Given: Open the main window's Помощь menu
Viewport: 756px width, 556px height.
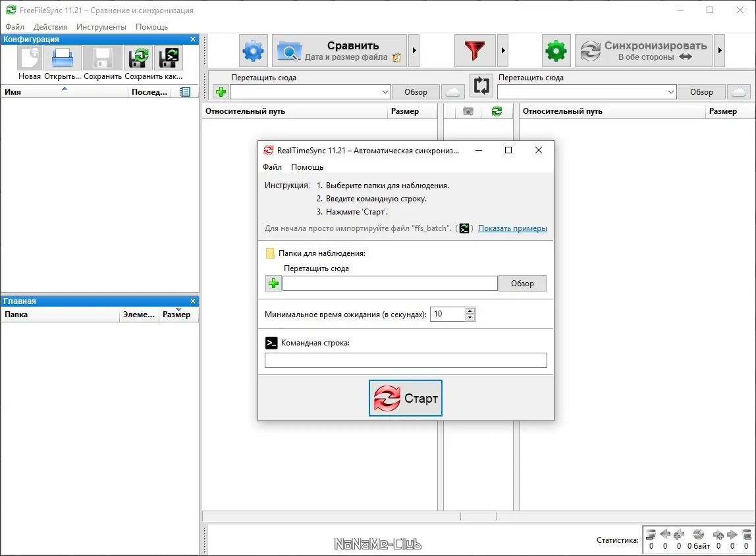Looking at the screenshot, I should coord(152,27).
